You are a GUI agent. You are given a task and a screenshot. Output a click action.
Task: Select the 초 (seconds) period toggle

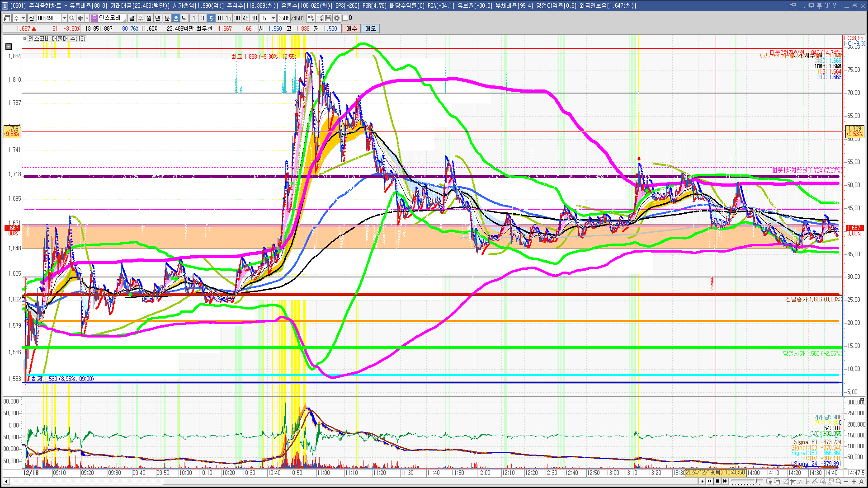click(x=176, y=18)
